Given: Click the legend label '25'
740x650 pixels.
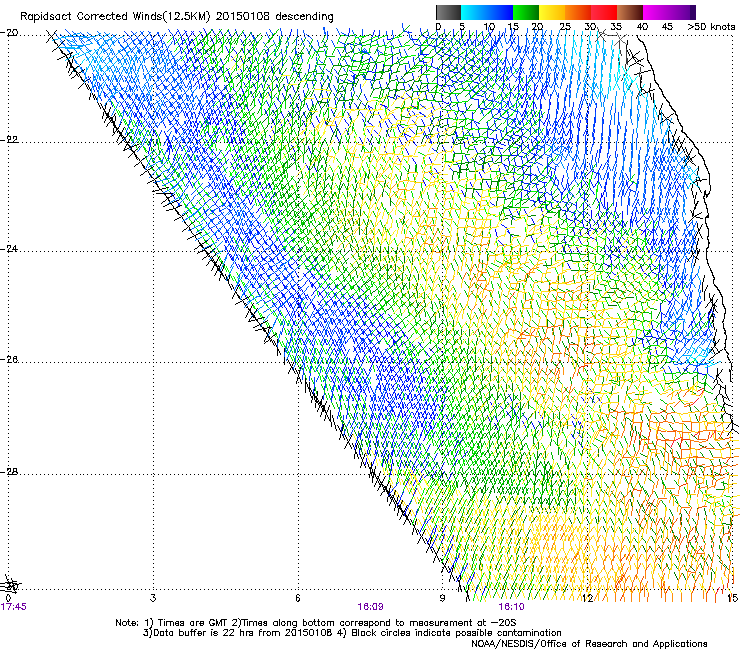Looking at the screenshot, I should pyautogui.click(x=565, y=27).
